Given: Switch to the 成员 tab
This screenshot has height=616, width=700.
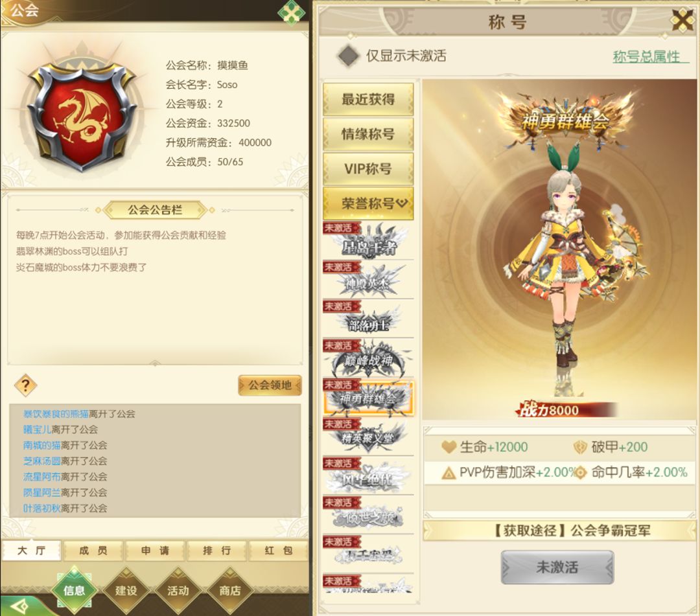Looking at the screenshot, I should 93,551.
